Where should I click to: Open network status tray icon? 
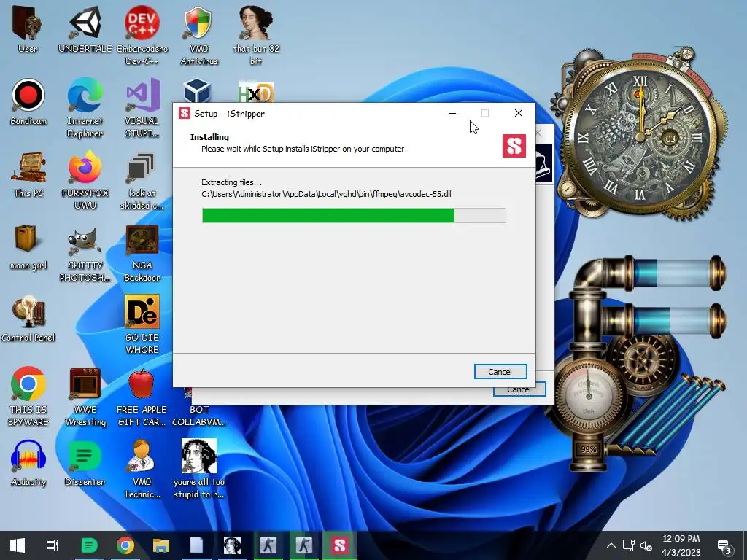pyautogui.click(x=629, y=545)
